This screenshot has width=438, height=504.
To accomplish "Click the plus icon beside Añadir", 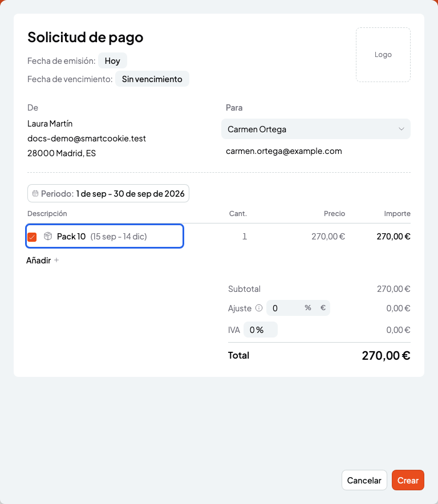I will click(56, 260).
